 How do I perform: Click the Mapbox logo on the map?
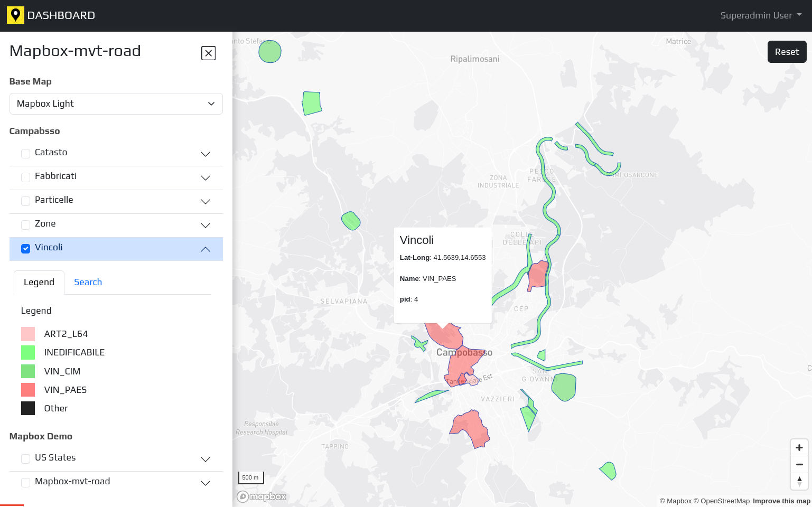coord(262,496)
